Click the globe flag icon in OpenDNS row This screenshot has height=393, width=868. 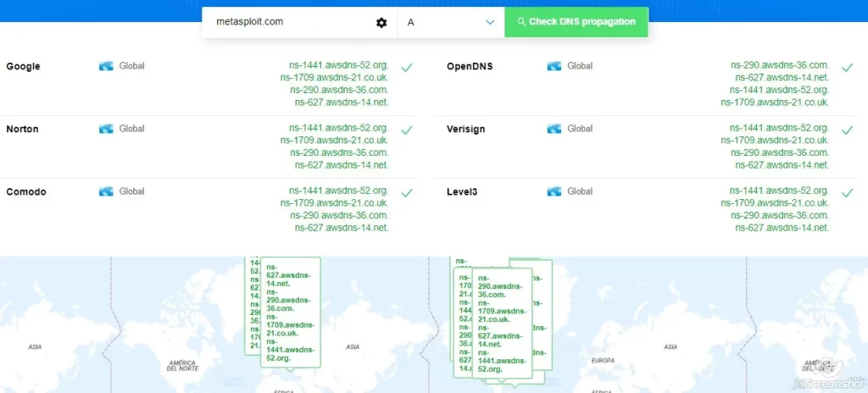pyautogui.click(x=554, y=66)
